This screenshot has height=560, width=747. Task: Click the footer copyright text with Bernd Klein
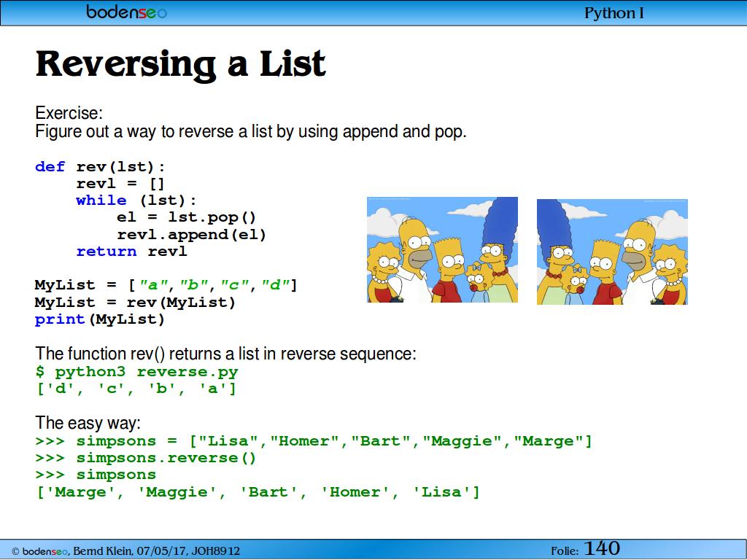pos(125,551)
